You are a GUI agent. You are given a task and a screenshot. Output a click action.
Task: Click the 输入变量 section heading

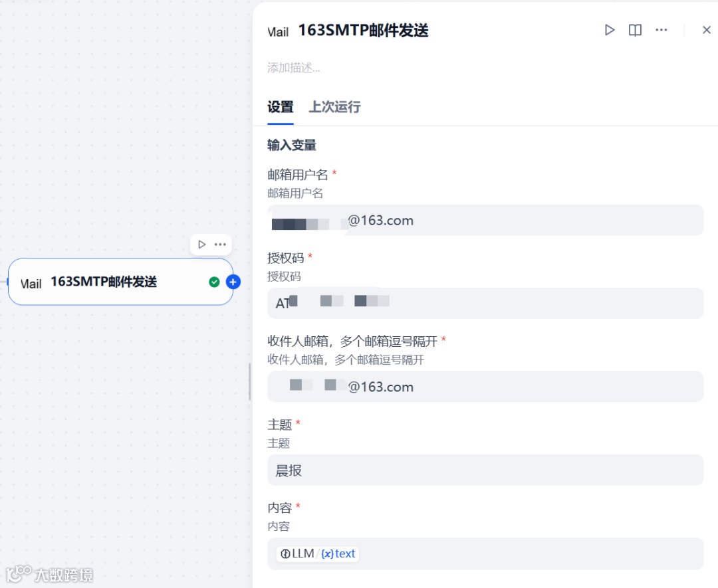tap(292, 145)
